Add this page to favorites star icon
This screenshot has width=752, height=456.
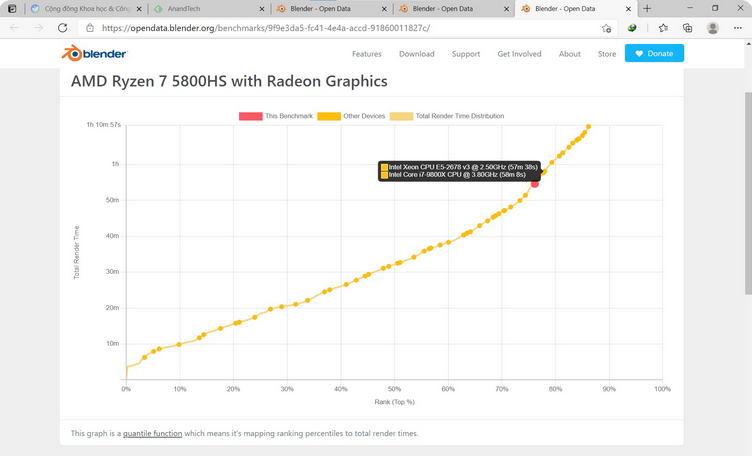(606, 28)
